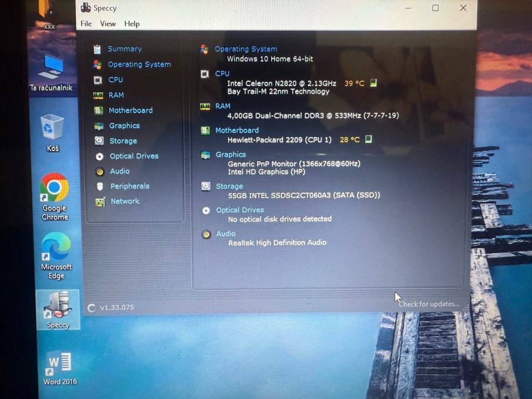Select the Koš recycle bin desktop icon
This screenshot has height=399, width=532.
click(52, 133)
